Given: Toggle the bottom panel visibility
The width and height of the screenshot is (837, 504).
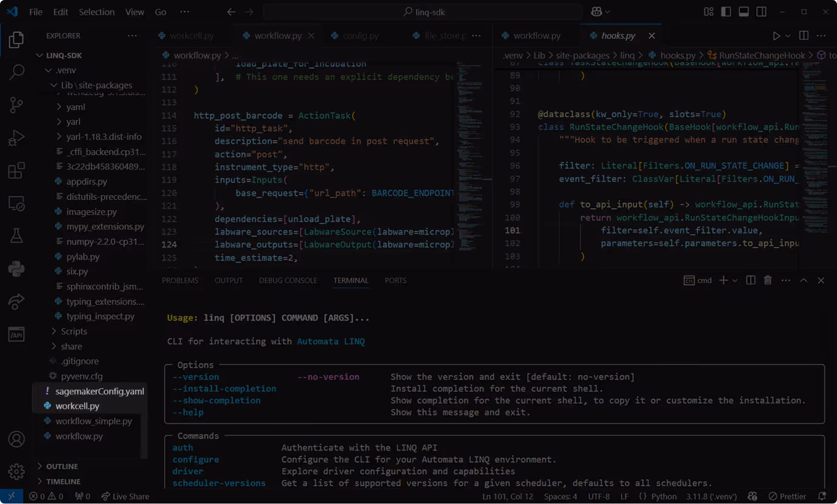Looking at the screenshot, I should click(x=744, y=11).
